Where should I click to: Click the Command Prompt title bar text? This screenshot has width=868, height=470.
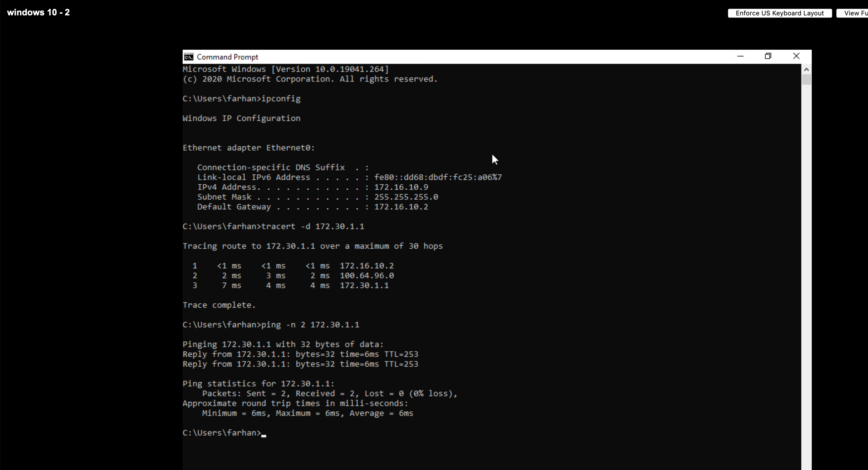coord(227,57)
